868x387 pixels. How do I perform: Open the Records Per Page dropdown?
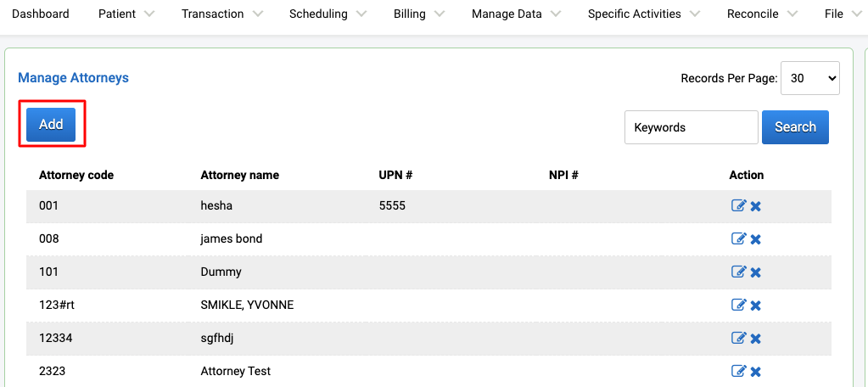tap(809, 78)
